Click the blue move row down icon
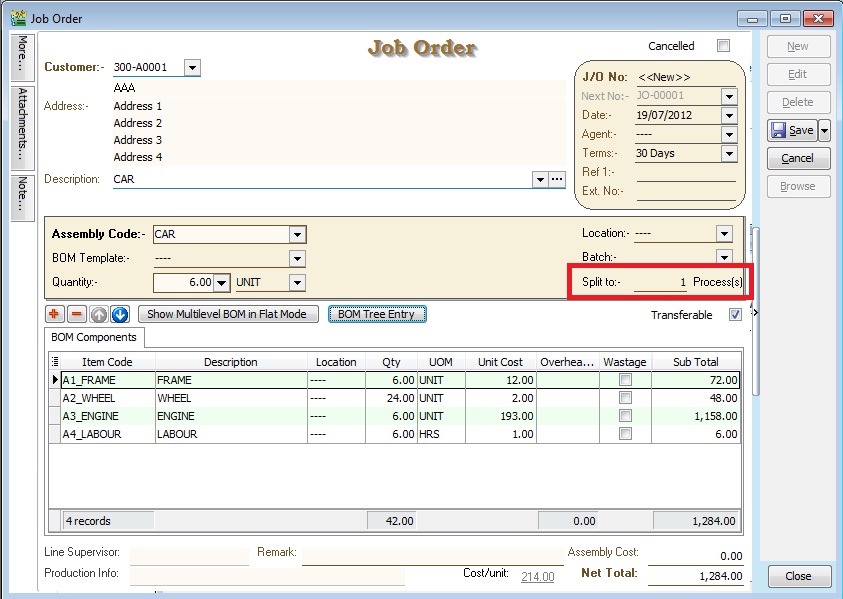Screen dimensions: 843x599 (x=120, y=314)
